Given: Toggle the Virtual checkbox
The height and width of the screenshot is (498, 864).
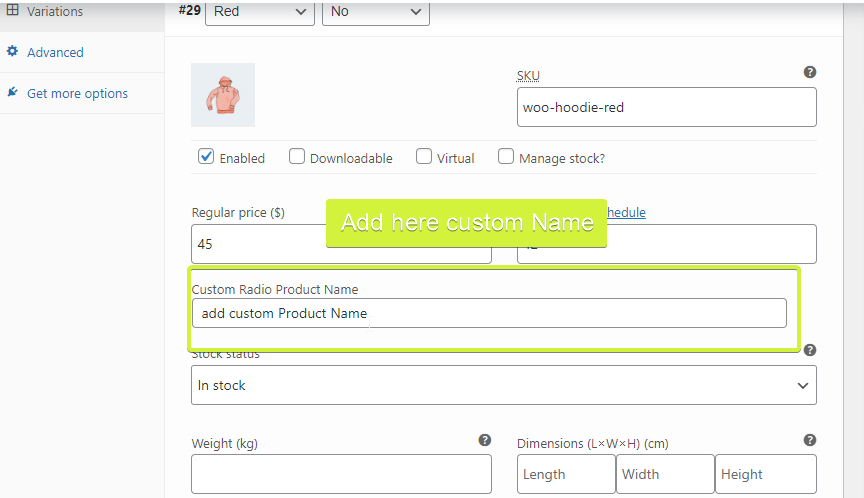Looking at the screenshot, I should 424,156.
